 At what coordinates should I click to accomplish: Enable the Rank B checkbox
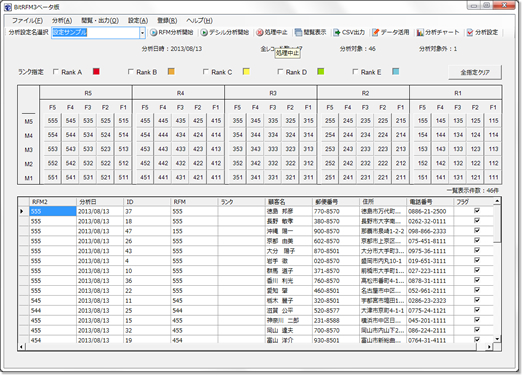click(x=131, y=72)
